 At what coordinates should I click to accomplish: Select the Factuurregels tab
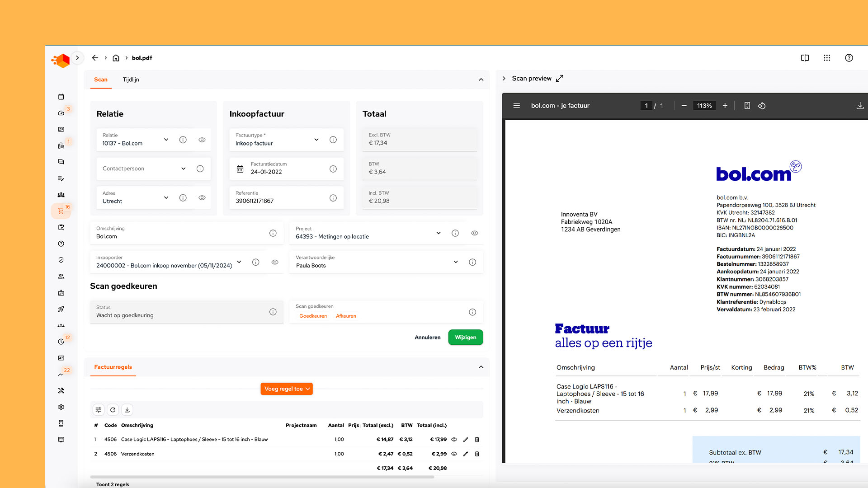[x=113, y=367]
